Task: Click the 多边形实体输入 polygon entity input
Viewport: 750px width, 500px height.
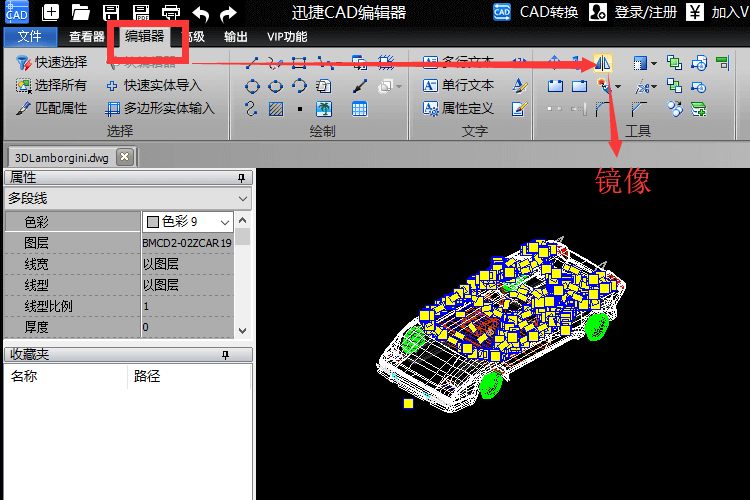Action: point(160,108)
